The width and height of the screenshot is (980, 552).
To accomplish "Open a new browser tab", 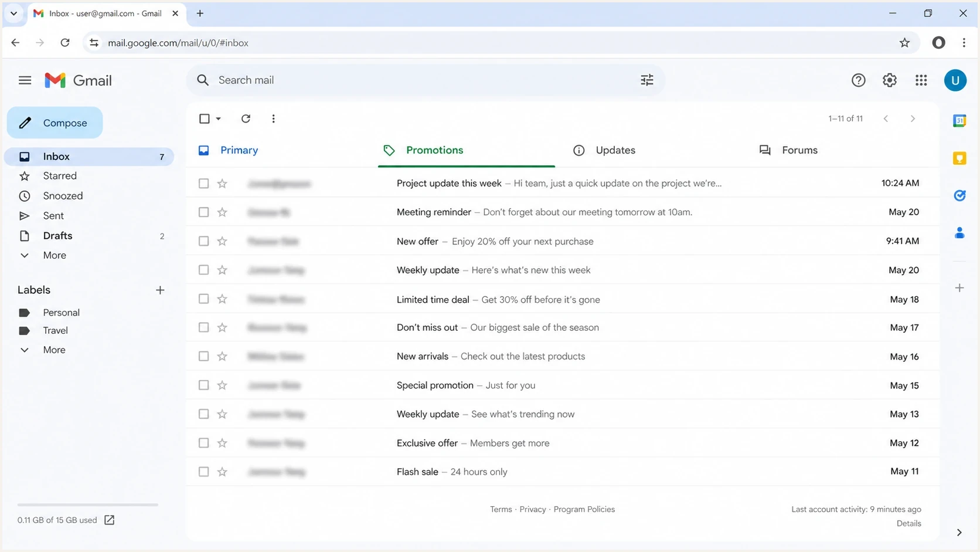I will pyautogui.click(x=200, y=13).
